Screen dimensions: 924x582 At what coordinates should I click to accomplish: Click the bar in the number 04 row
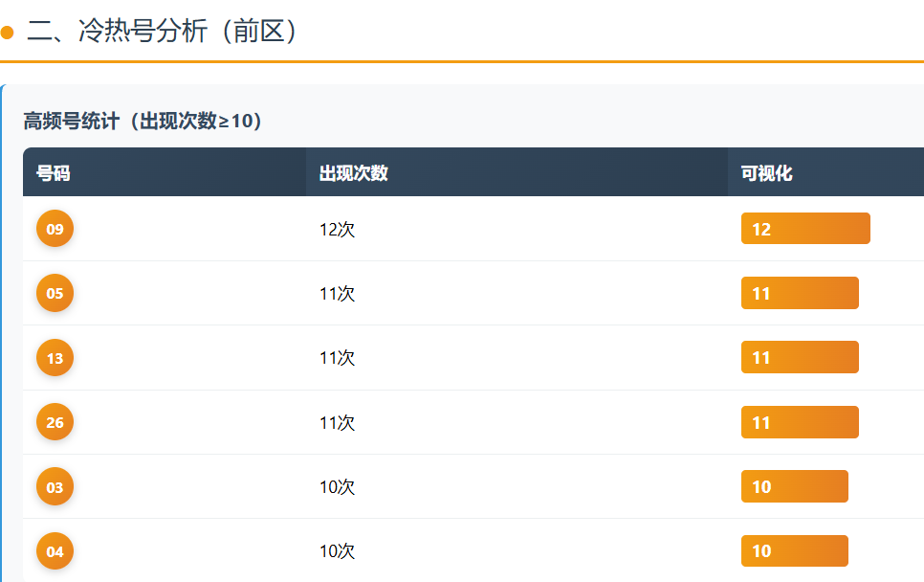[x=794, y=550]
